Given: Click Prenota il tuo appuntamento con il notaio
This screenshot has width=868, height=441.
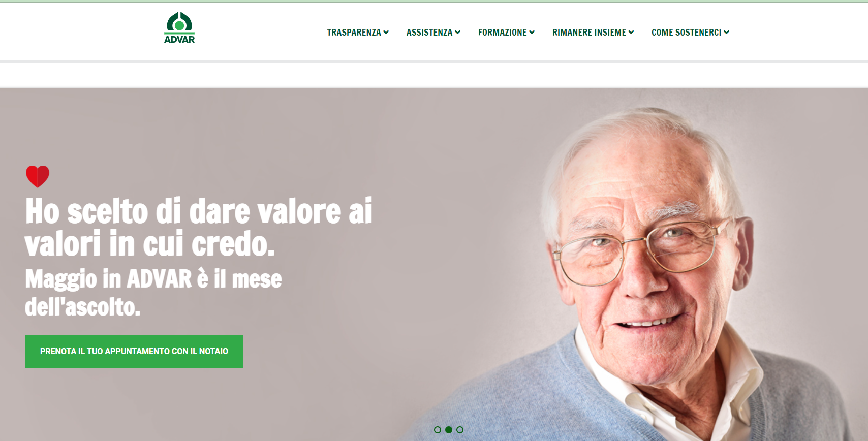Looking at the screenshot, I should pos(134,352).
